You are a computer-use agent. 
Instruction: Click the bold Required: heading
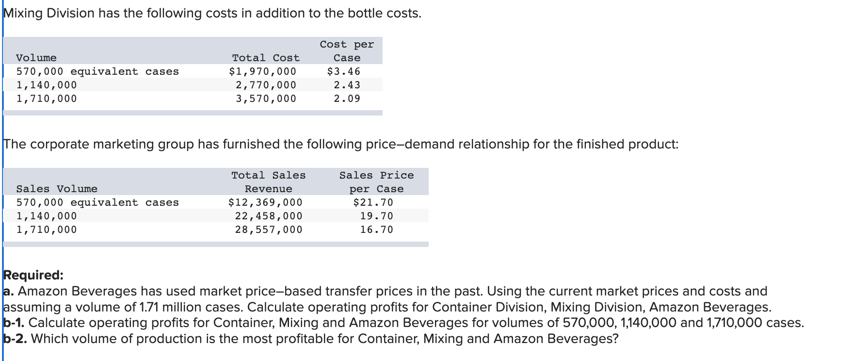[33, 275]
